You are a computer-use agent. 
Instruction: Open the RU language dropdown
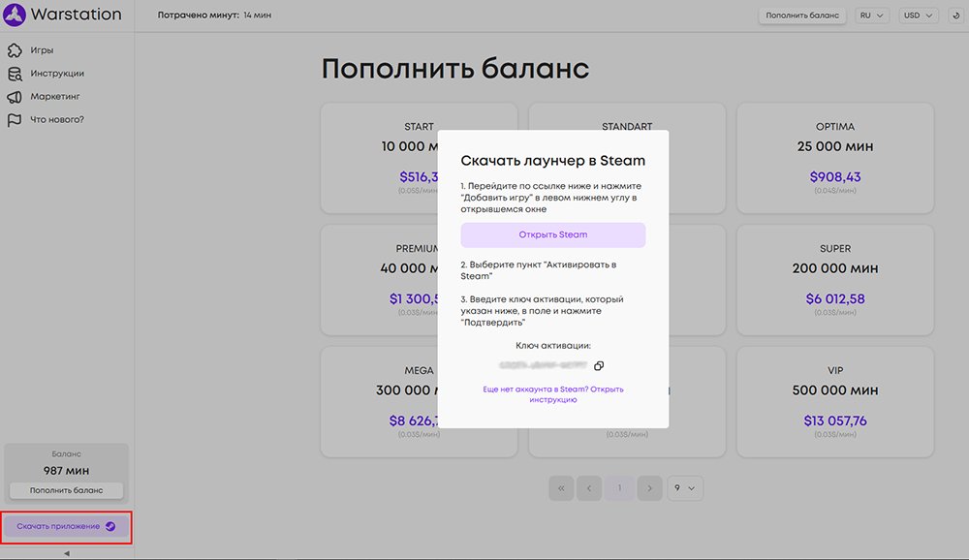pyautogui.click(x=869, y=15)
